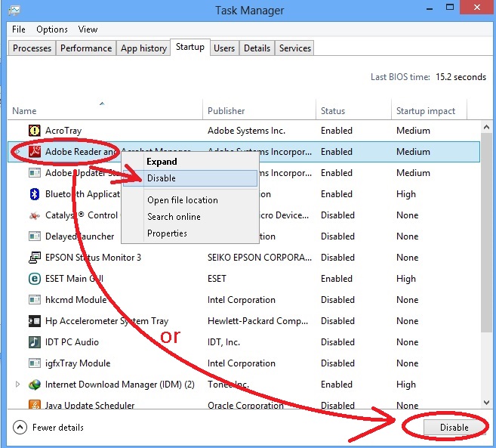Click the Oracle Corporation publisher cell
496x448 pixels.
click(245, 405)
